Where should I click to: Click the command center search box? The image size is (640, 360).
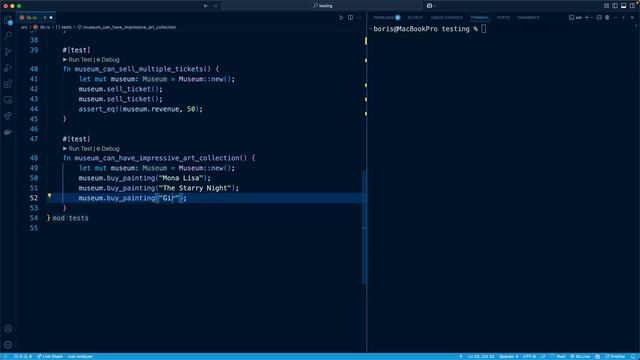pyautogui.click(x=322, y=6)
